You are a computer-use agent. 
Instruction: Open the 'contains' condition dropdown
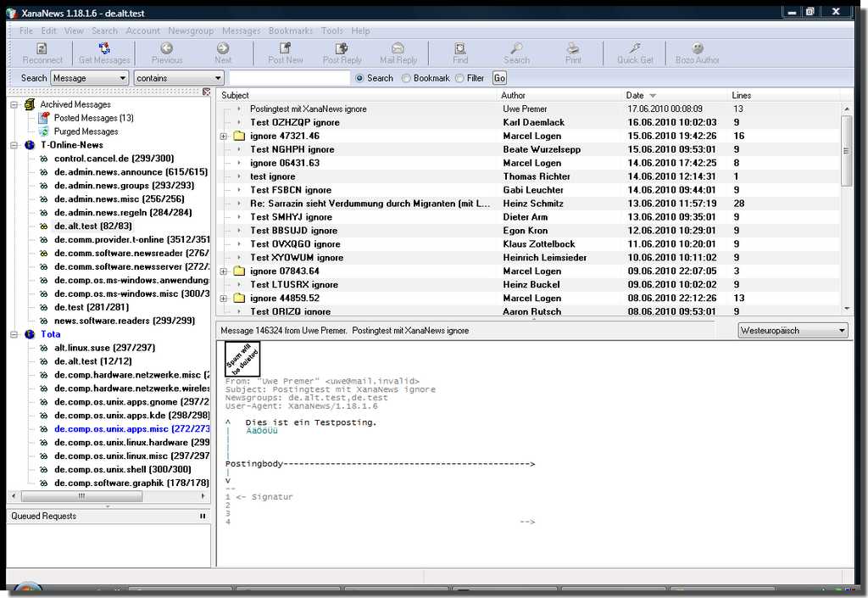(x=217, y=78)
